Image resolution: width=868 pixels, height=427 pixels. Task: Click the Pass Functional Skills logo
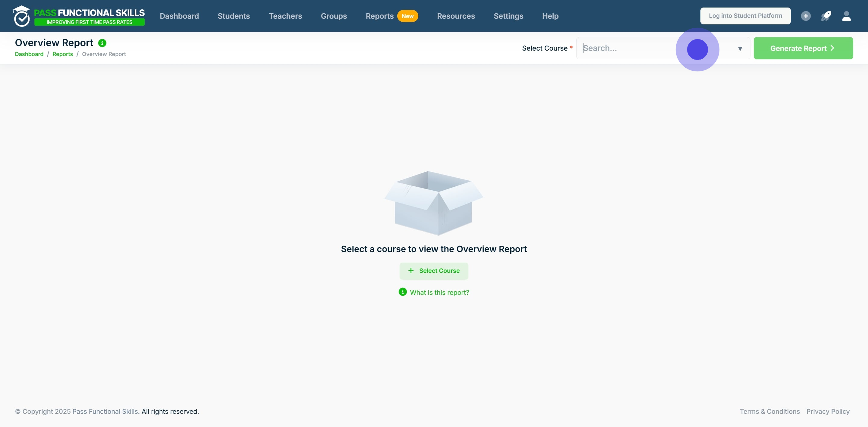pyautogui.click(x=79, y=16)
